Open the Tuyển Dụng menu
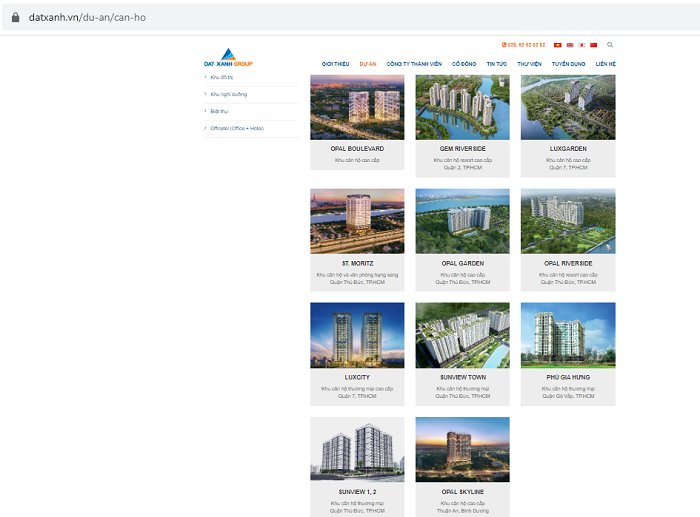700x517 pixels. coord(568,63)
